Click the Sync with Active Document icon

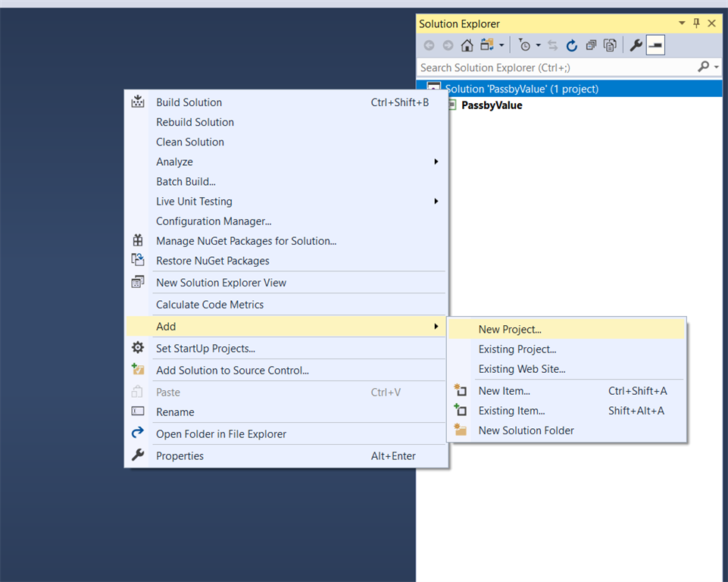(552, 45)
